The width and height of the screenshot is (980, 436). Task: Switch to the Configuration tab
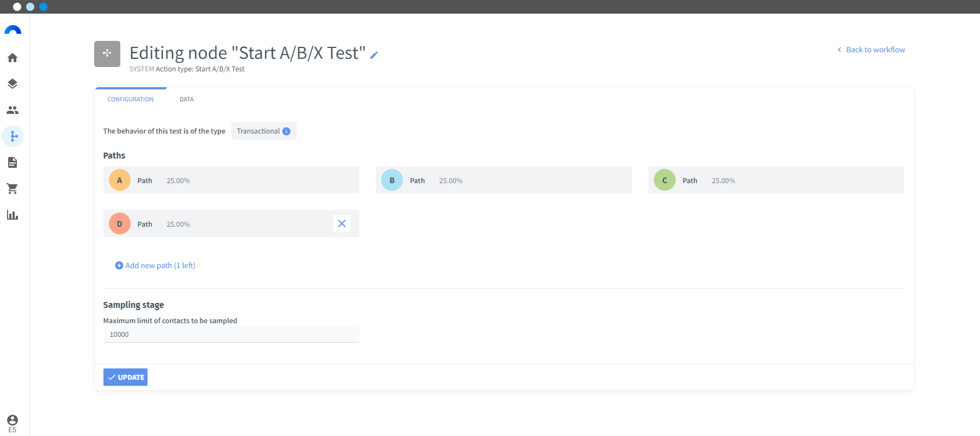[x=131, y=99]
